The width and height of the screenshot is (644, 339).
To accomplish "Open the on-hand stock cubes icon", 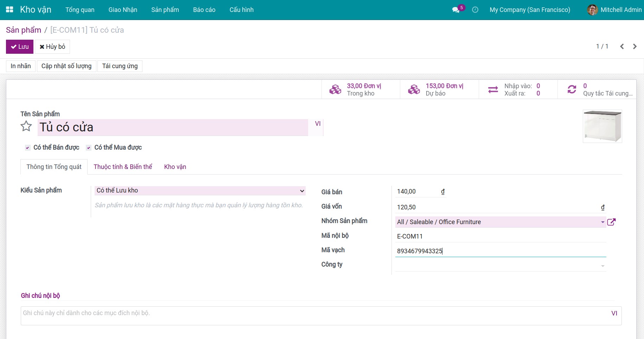I will (x=335, y=90).
